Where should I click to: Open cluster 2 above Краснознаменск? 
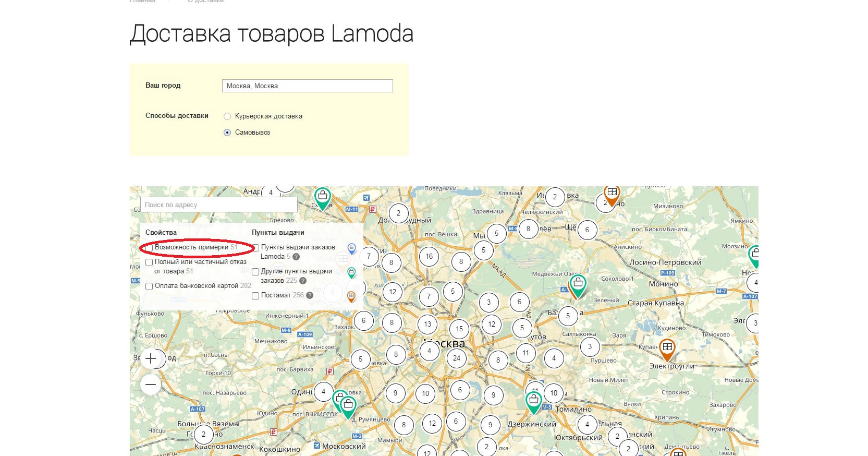pyautogui.click(x=204, y=434)
